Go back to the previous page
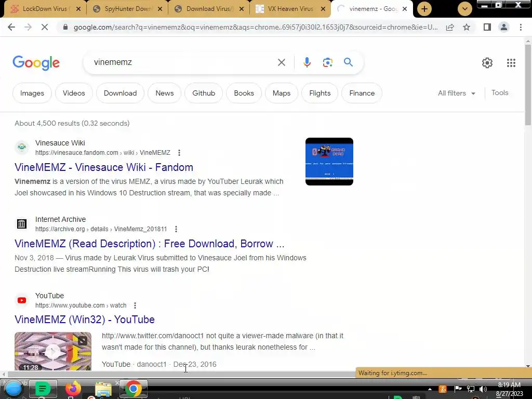532x399 pixels. pos(11,27)
